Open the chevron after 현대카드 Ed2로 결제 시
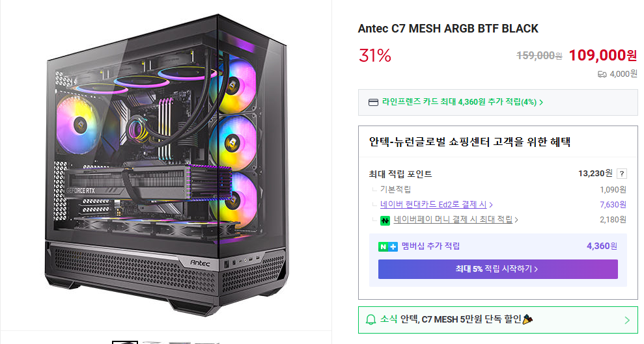Viewport: 644px width, 344px height. (490, 205)
